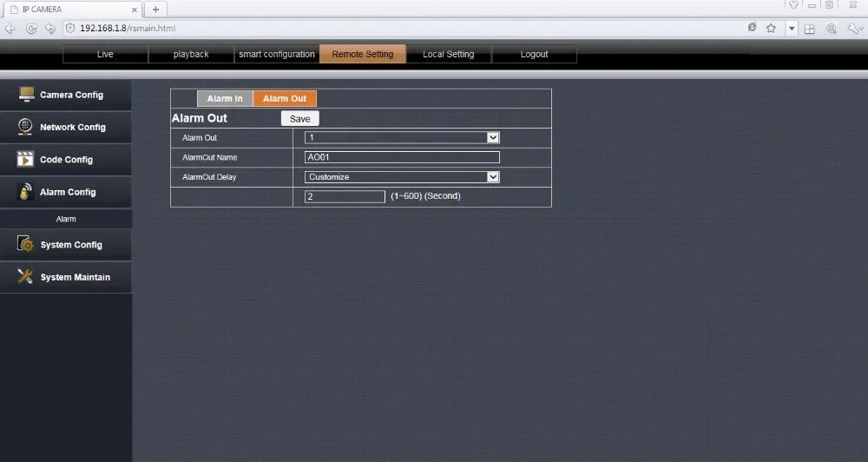The image size is (868, 462).
Task: Click the "Alarm Out" row label above AlarmOut Name
Action: pos(200,137)
